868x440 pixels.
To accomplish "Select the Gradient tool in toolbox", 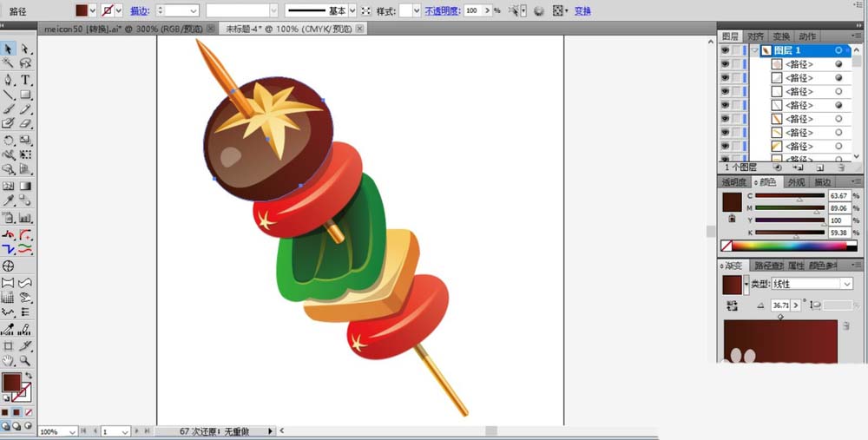I will coord(25,186).
